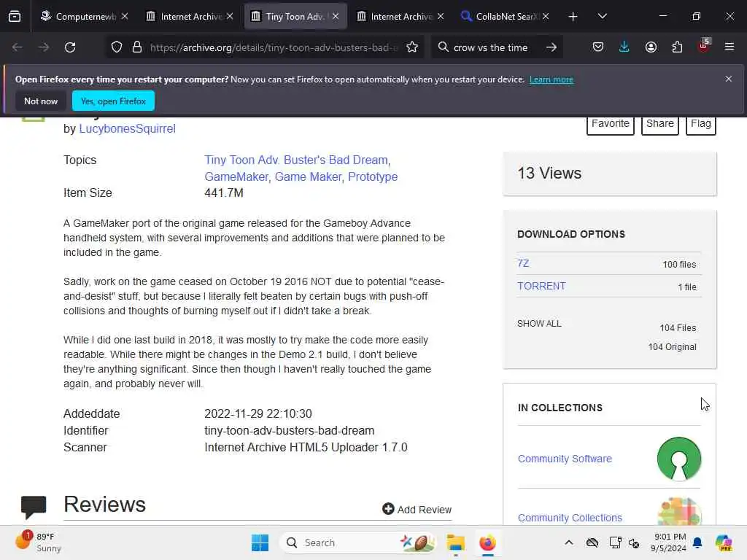This screenshot has height=560, width=747.
Task: Open File Explorer from taskbar
Action: (455, 542)
